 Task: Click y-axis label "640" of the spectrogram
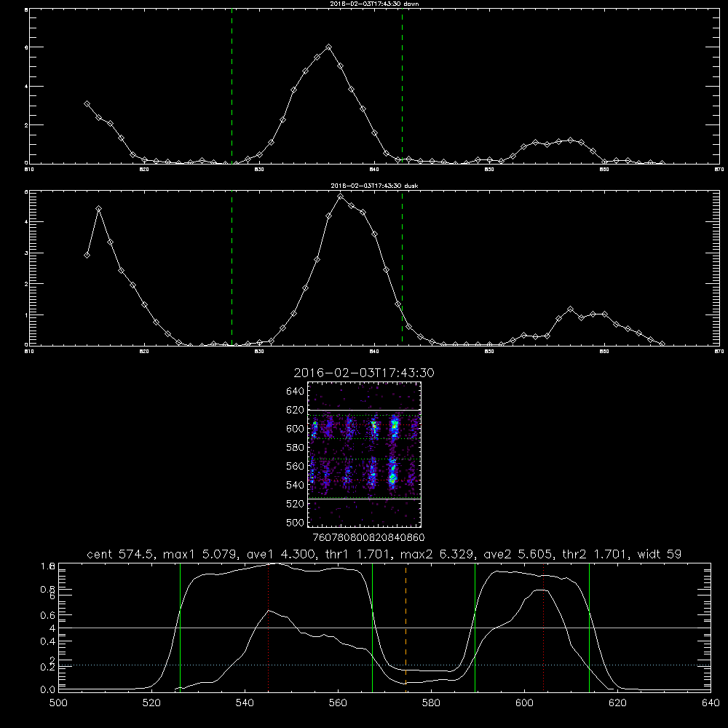pos(296,392)
